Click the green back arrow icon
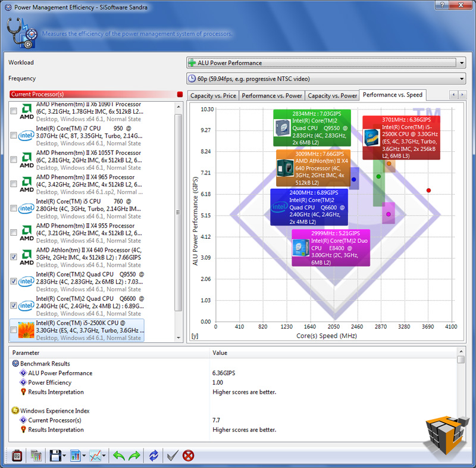The width and height of the screenshot is (476, 468). [118, 455]
